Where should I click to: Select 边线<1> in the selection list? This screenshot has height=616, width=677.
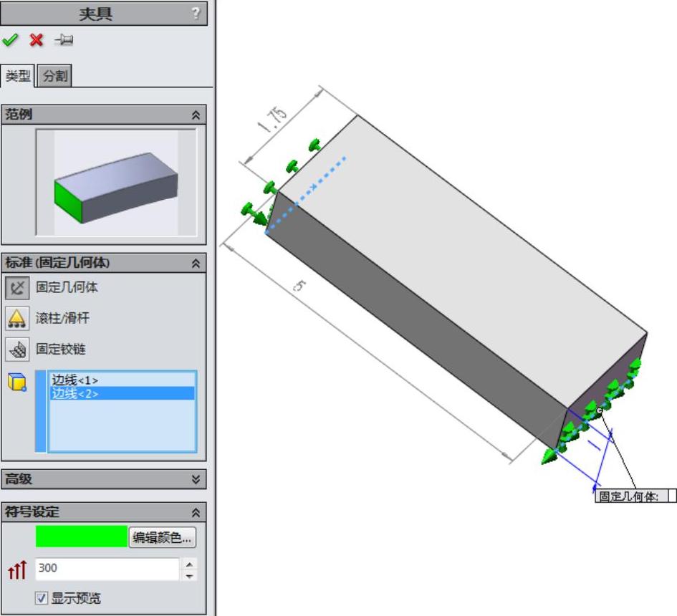point(123,380)
